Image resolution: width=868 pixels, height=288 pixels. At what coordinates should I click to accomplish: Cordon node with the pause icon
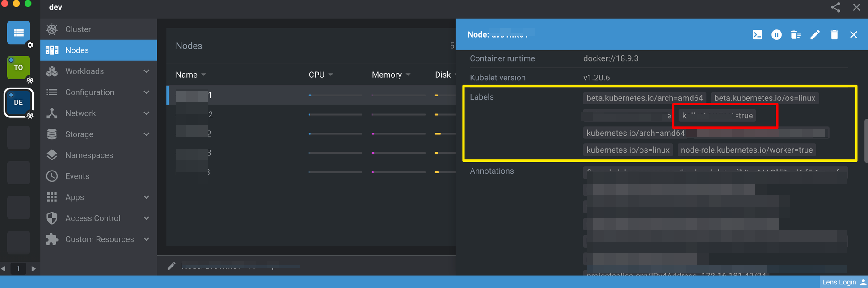click(776, 35)
